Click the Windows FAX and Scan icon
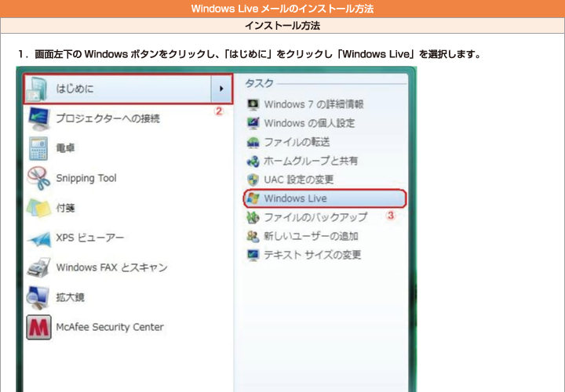The image size is (565, 392). point(38,267)
